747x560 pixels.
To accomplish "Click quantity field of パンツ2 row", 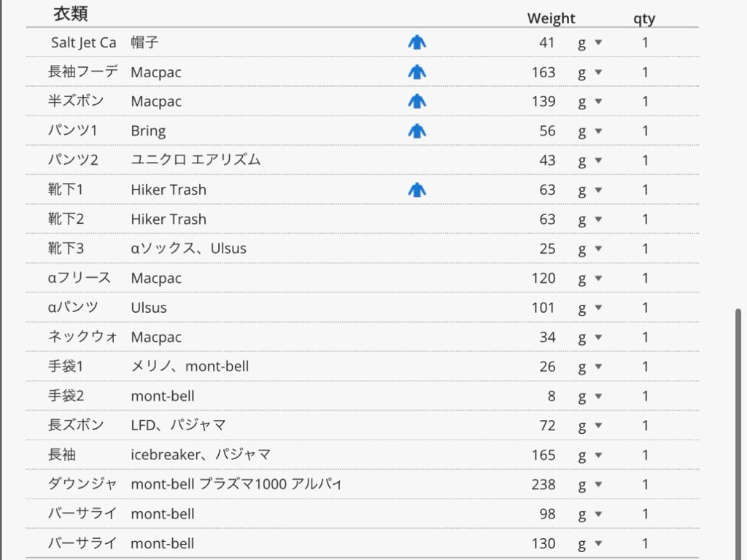I will [645, 160].
